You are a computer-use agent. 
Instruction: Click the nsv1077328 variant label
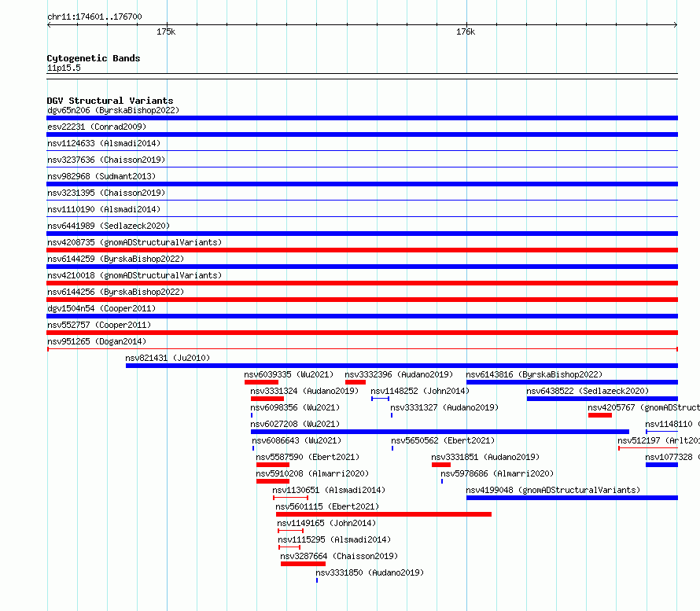[672, 457]
